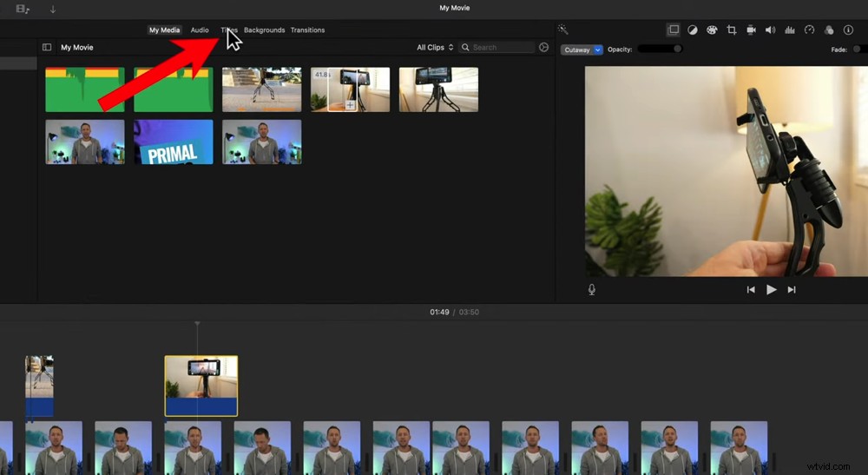Select the cropping tool icon
The height and width of the screenshot is (475, 868).
pyautogui.click(x=731, y=30)
